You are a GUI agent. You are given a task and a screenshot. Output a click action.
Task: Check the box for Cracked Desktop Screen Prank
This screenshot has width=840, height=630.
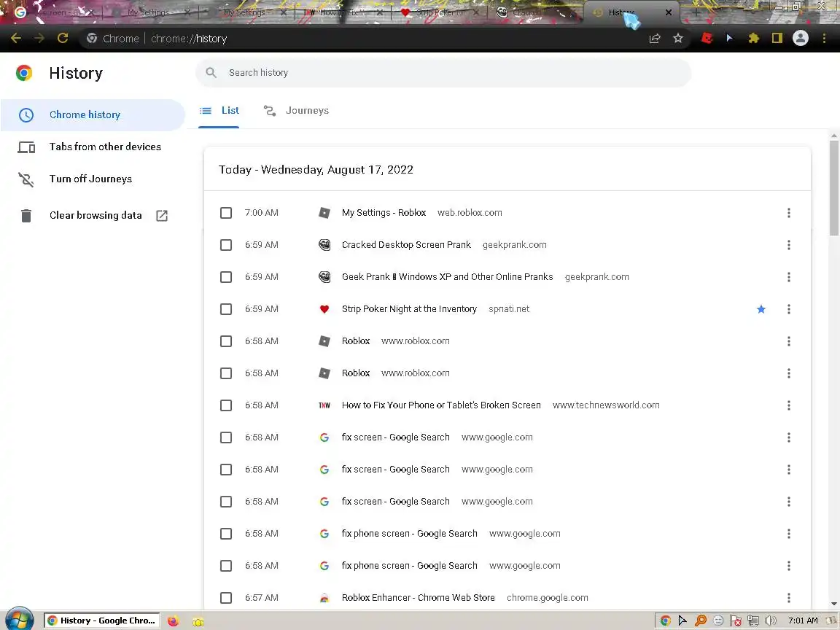[226, 245]
